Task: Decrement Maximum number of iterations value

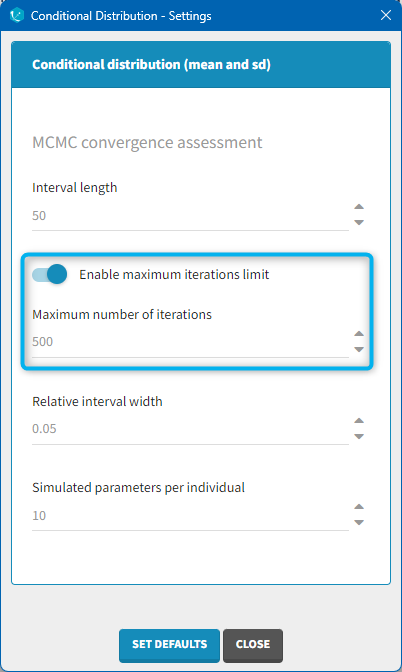Action: [359, 349]
